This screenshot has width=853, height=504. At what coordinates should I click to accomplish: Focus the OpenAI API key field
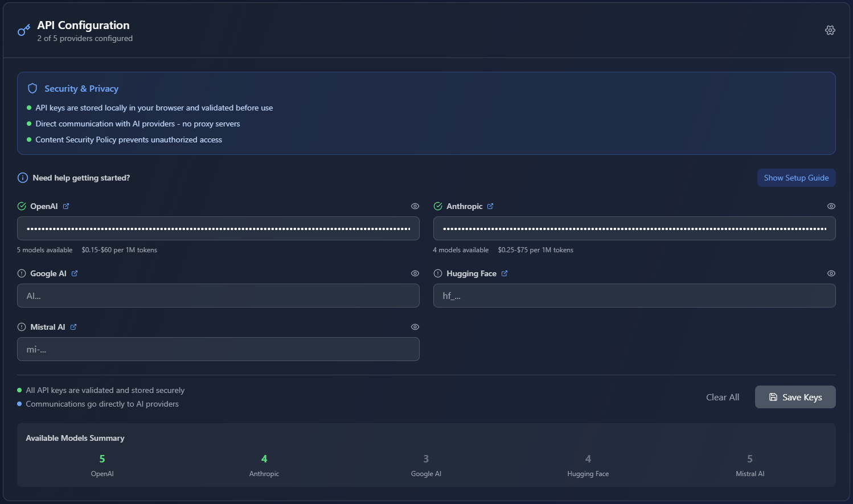coord(218,228)
